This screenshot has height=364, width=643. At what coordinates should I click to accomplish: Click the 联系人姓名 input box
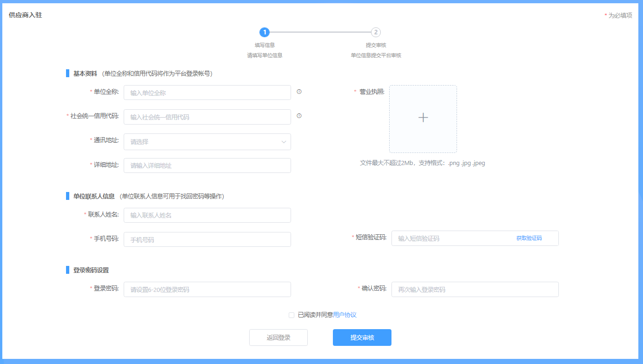tap(207, 215)
